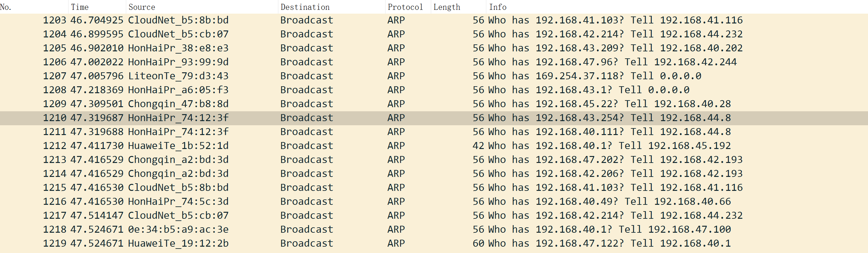Select packet 1209 from Chongqin_47:b8:8d
Viewport: 868px width, 253px height.
coord(178,104)
